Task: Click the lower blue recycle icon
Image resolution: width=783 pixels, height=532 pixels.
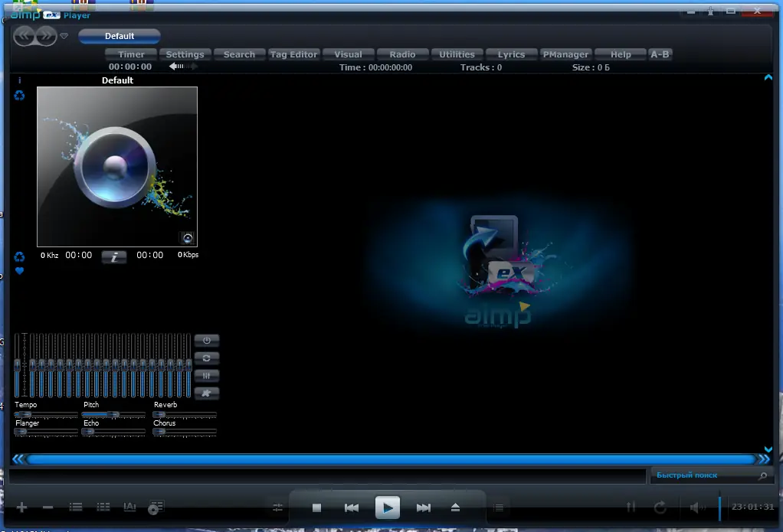Action: coord(19,257)
